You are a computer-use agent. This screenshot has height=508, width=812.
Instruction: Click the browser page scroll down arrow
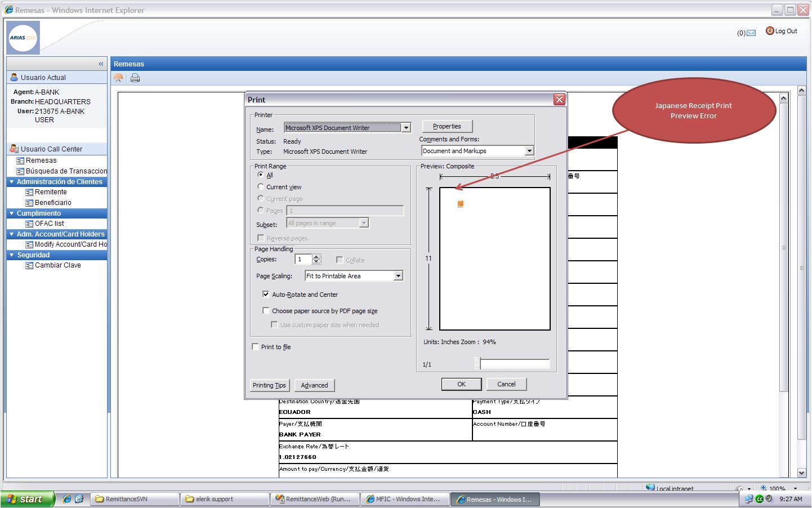(x=802, y=473)
